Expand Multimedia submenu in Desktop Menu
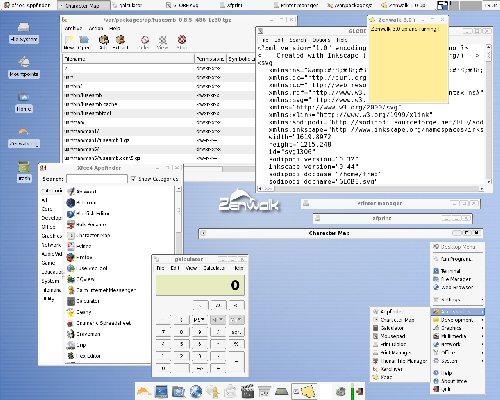Screen dimensions: 500x400 coord(458,336)
